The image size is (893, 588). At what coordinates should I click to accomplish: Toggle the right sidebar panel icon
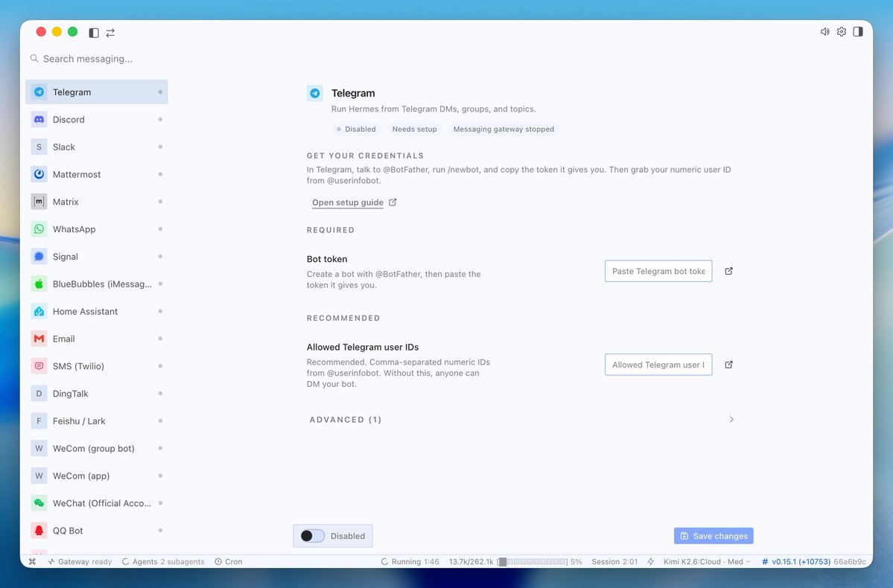(x=858, y=32)
